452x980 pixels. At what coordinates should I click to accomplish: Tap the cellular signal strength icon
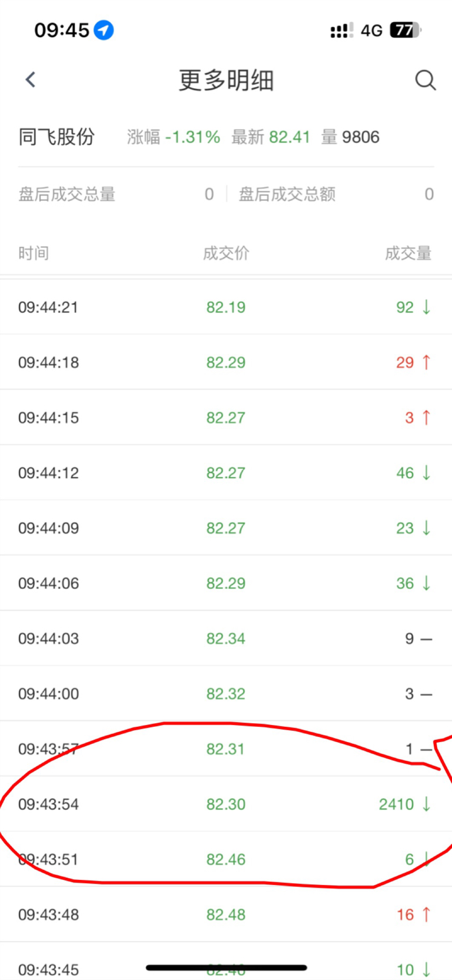point(342,31)
